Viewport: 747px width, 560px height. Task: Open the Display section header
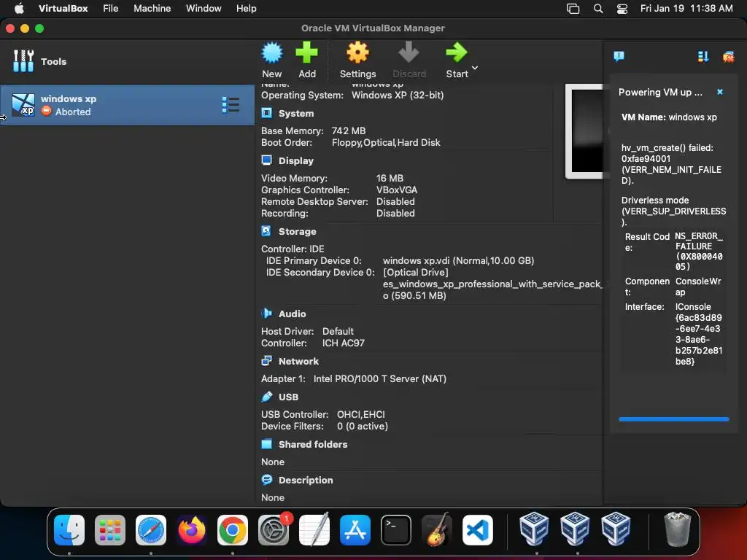(296, 161)
